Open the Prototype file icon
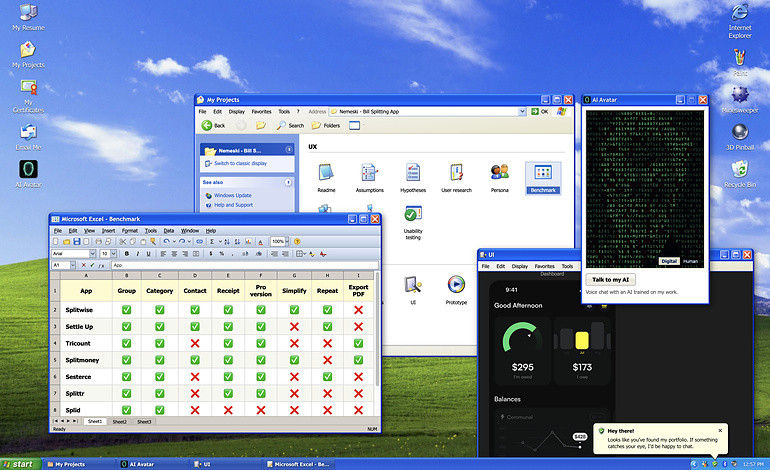Screen dimensions: 770x470 (456, 290)
